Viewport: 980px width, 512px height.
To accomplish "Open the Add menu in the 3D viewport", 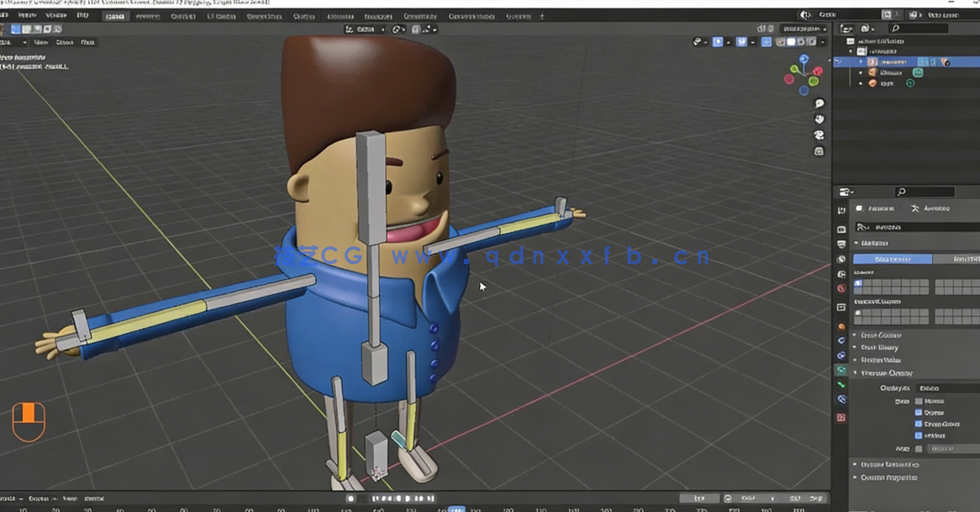I will 86,42.
